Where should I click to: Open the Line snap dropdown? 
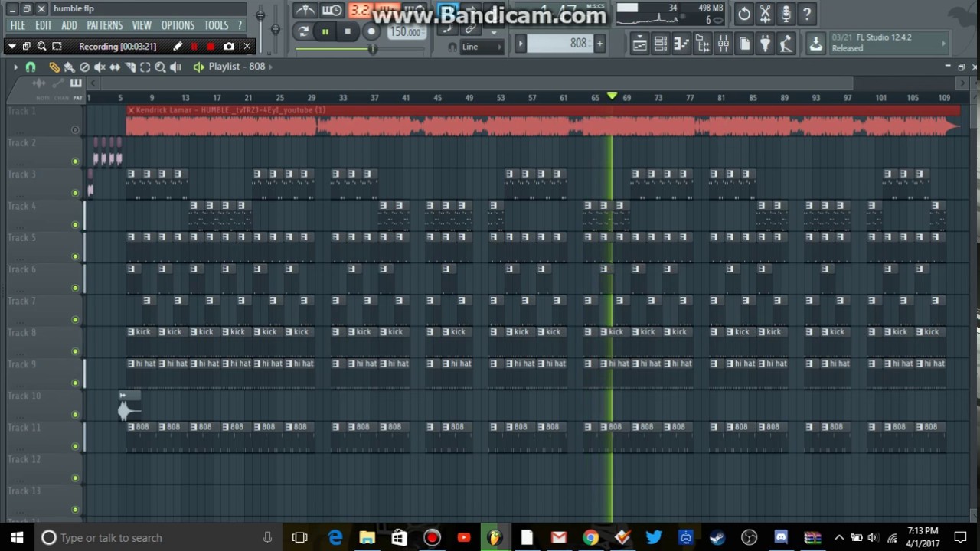(x=482, y=47)
